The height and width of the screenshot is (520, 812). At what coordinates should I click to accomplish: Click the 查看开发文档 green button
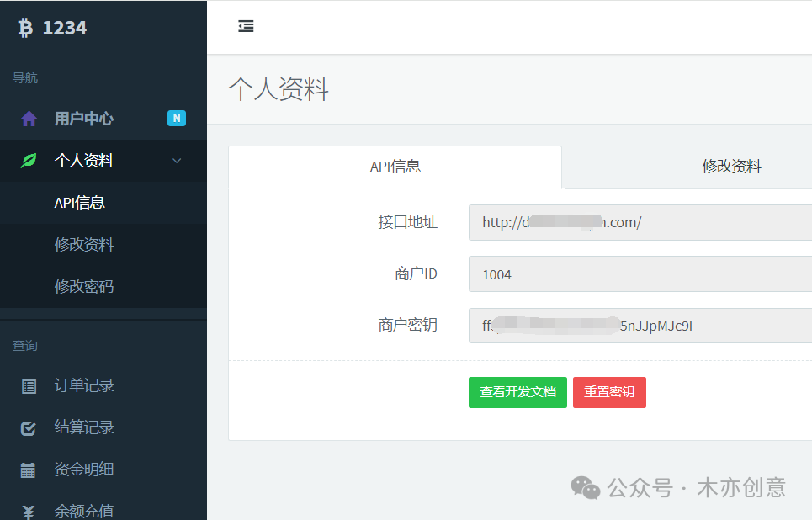(x=517, y=392)
